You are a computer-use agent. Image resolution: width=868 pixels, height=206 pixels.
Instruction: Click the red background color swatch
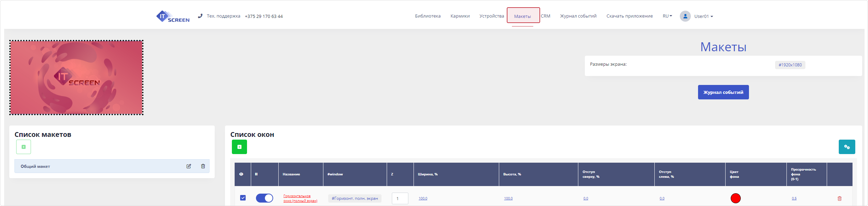[x=736, y=198]
